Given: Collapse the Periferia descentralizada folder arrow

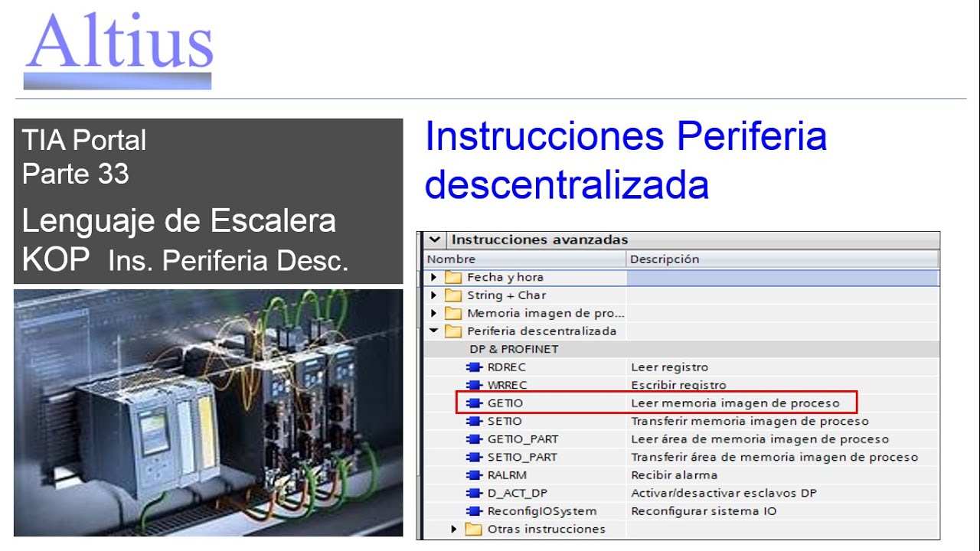Looking at the screenshot, I should click(x=433, y=331).
